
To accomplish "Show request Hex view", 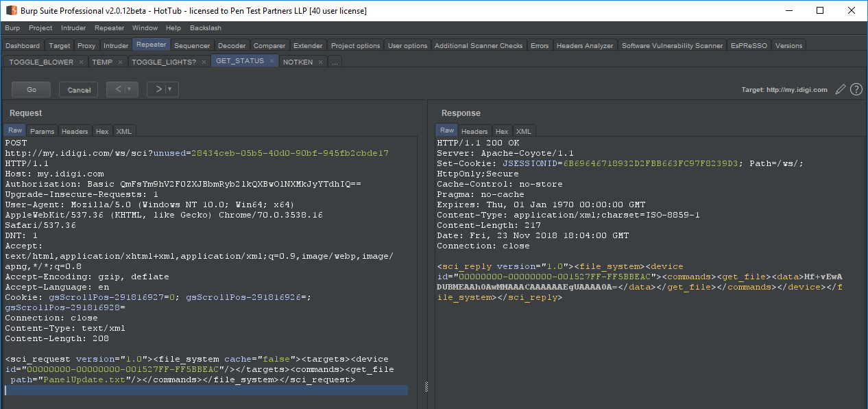I will [102, 131].
